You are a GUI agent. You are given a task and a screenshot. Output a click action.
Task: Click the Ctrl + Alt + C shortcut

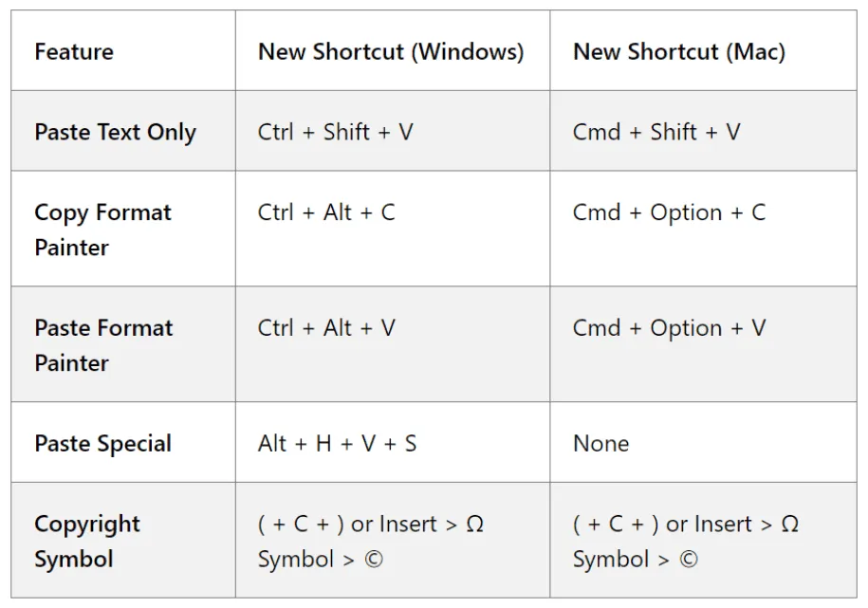tap(326, 212)
